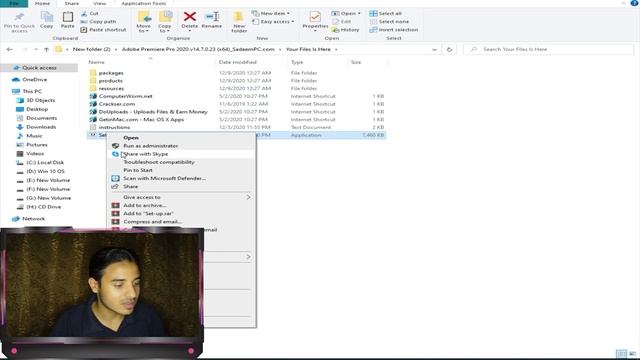Open the File ribbon tab
Viewport: 640px width, 360px height.
click(x=14, y=3)
